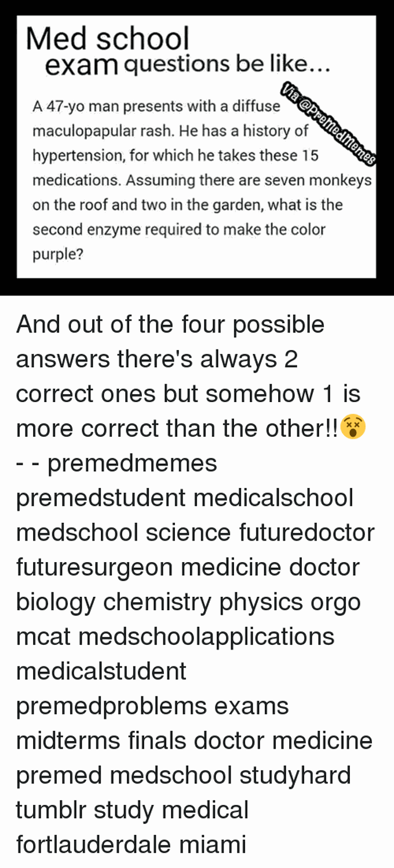394x868 pixels.
Task: Click the 'medicalstudent' tag
Action: click(101, 672)
